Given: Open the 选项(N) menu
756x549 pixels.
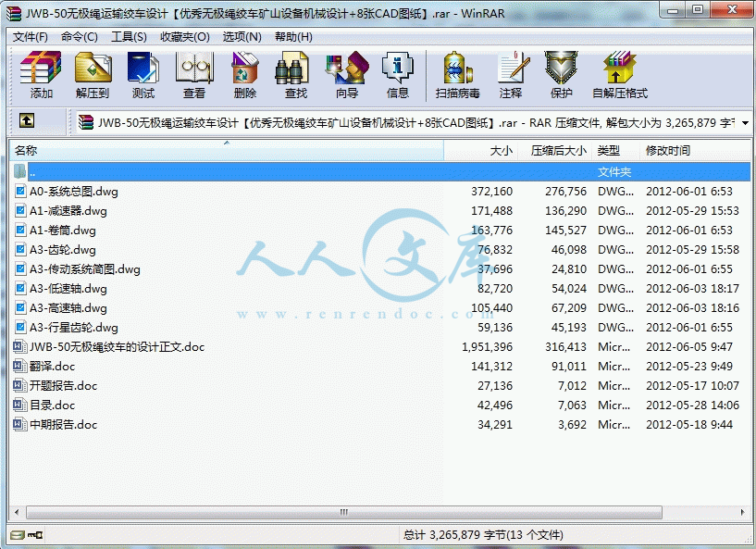Looking at the screenshot, I should pos(242,37).
